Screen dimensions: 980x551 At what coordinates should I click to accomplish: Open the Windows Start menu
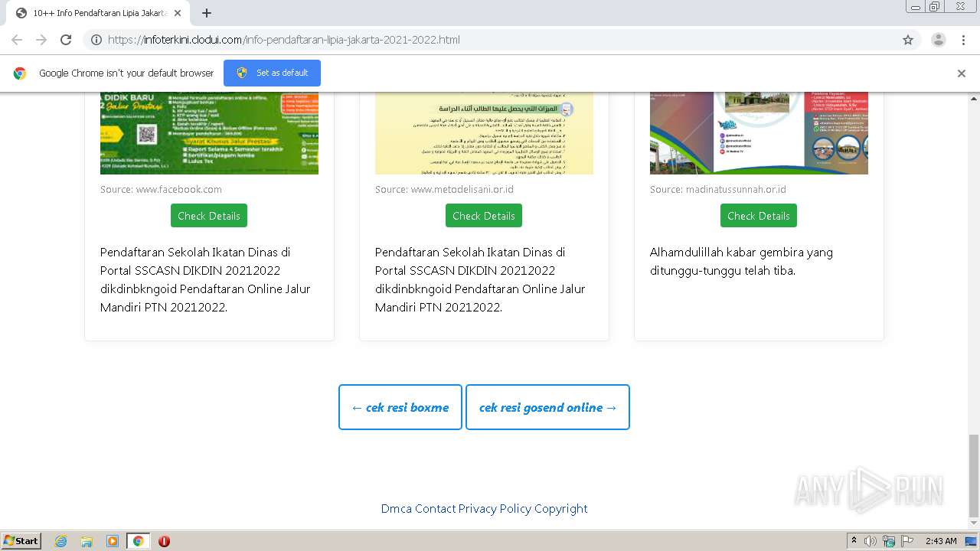pos(21,541)
